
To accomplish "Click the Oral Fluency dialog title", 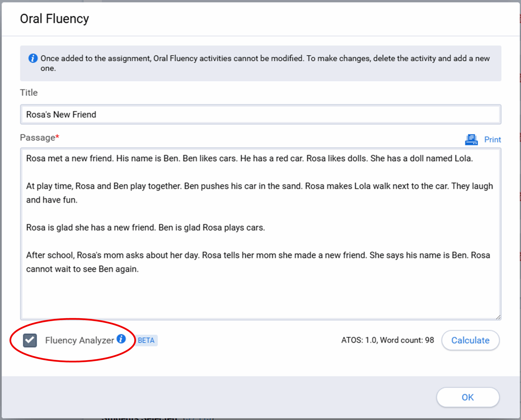I will (55, 18).
